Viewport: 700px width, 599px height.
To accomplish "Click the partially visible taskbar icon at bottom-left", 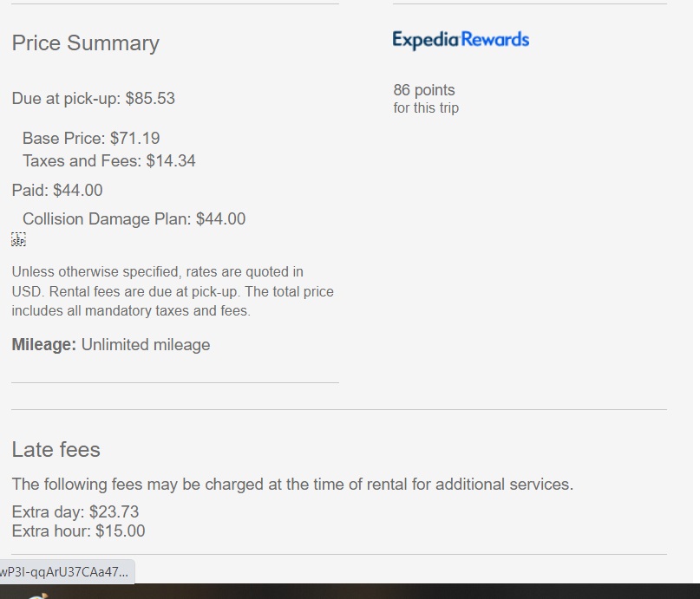I will 39,595.
